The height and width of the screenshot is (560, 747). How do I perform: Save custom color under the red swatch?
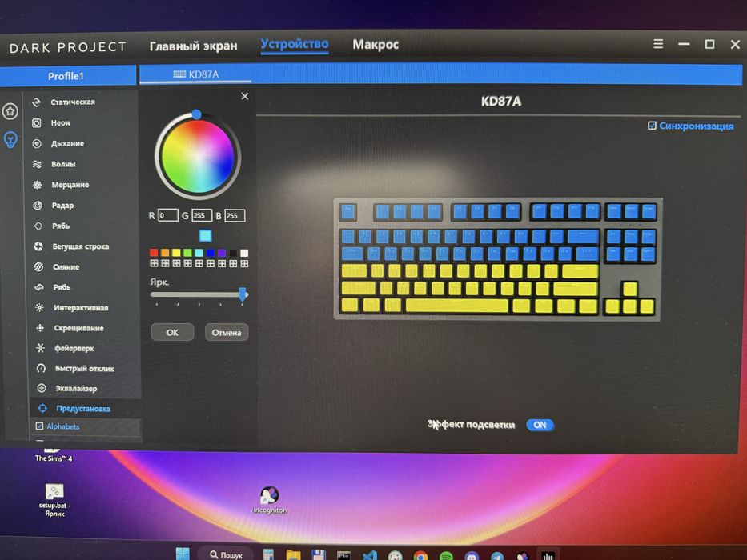154,263
